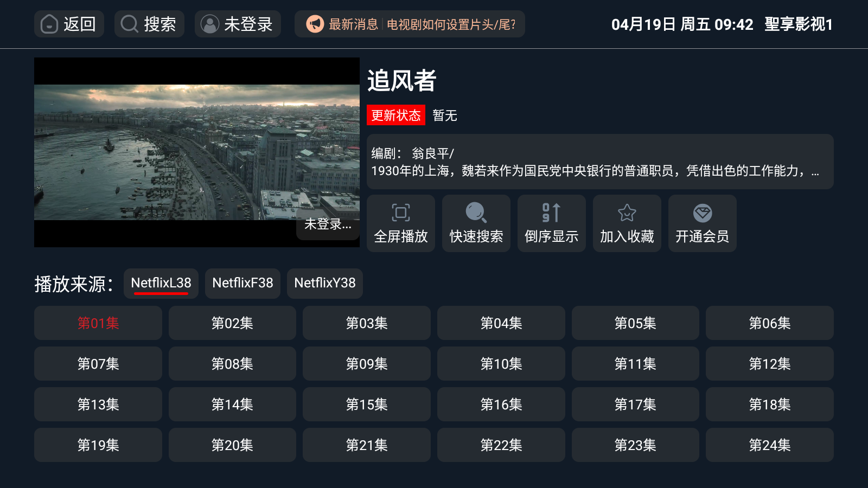
Task: Expand the truncated synopsis description box
Action: point(599,162)
